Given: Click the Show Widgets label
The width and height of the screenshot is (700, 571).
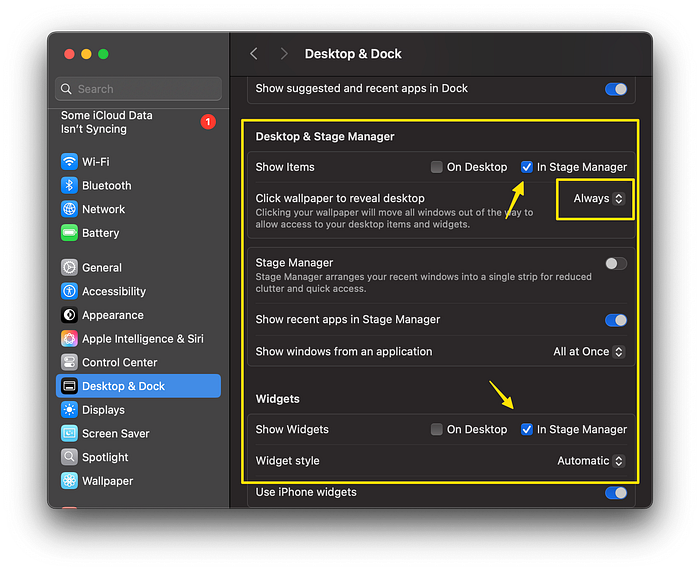Looking at the screenshot, I should coord(292,429).
